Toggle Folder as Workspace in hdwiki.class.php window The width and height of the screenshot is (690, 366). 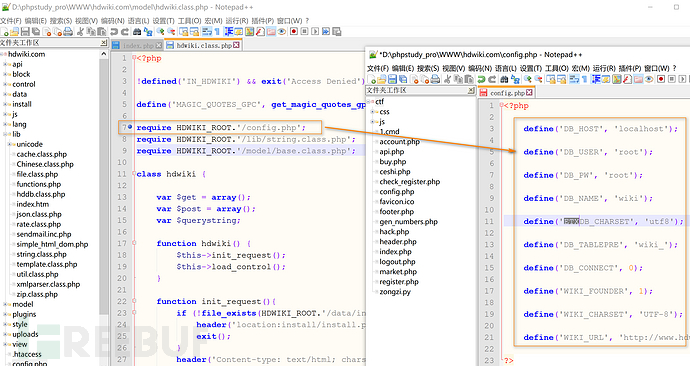(271, 32)
